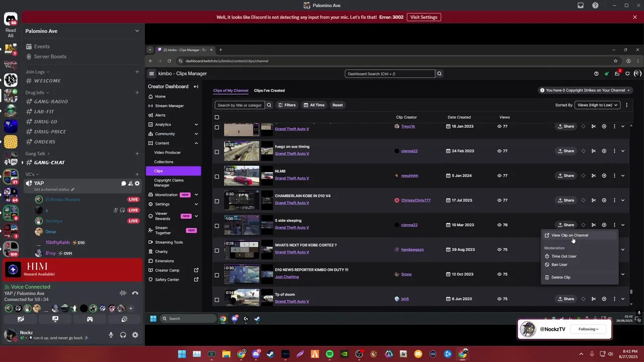Click the Twitch whispers chat bubble icon

(x=627, y=73)
